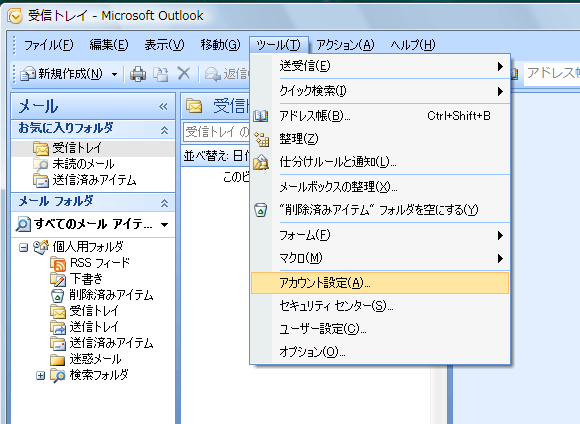Choose メールボックスの整理(X)... menu item

tap(380, 187)
